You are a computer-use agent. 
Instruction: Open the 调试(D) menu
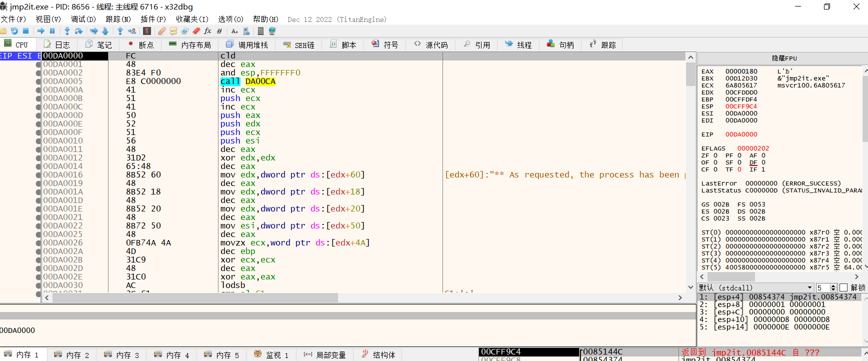coord(83,19)
